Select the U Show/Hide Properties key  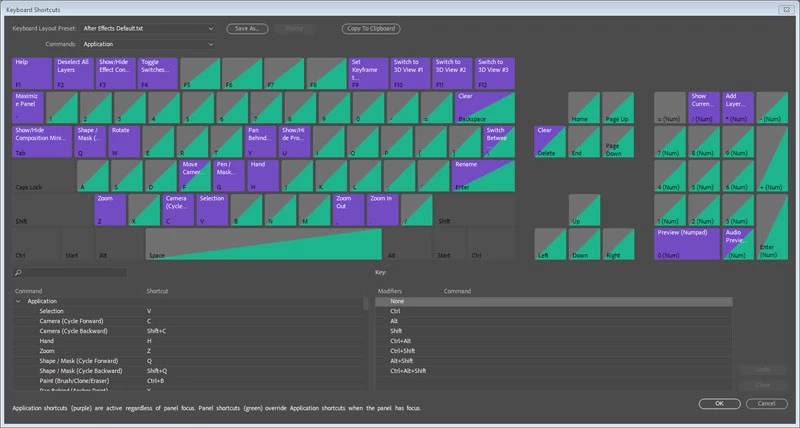pyautogui.click(x=295, y=142)
